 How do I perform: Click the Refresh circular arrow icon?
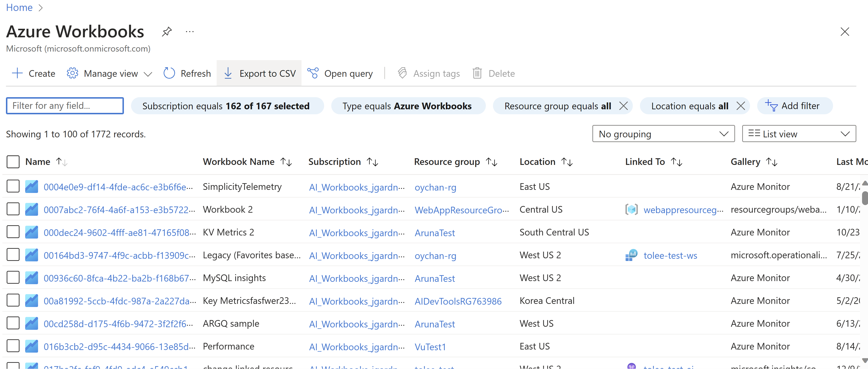tap(169, 73)
